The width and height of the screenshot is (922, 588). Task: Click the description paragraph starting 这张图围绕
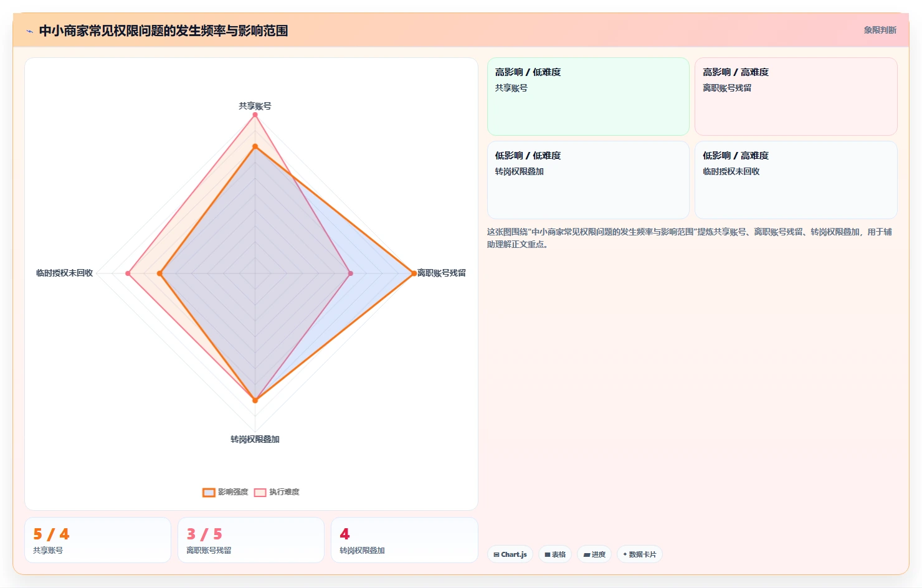tap(690, 238)
